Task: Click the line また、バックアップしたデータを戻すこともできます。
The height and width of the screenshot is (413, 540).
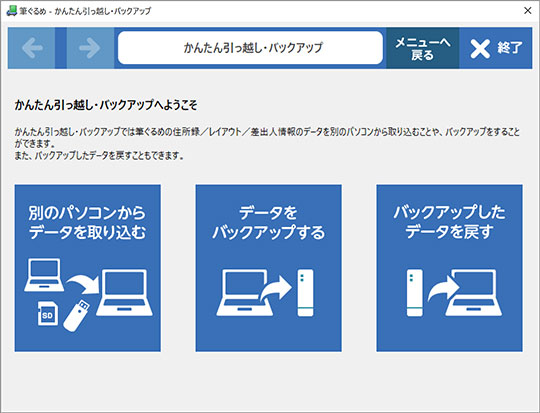Action: pyautogui.click(x=99, y=156)
